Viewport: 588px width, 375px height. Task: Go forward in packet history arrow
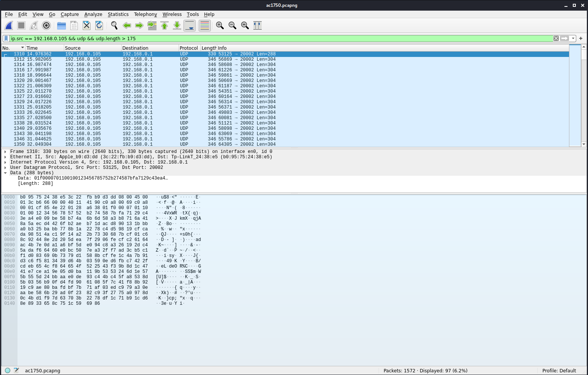[139, 25]
